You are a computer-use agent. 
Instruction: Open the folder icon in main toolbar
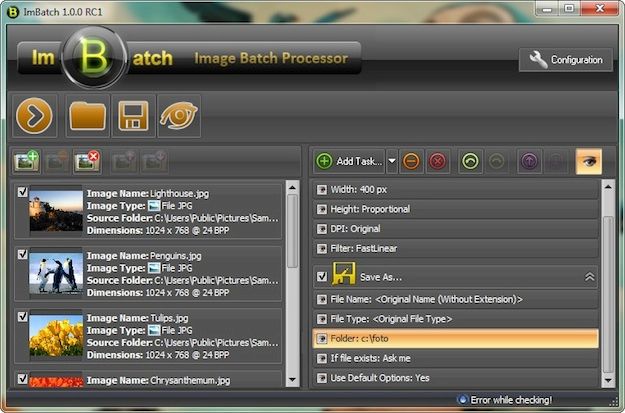point(88,116)
